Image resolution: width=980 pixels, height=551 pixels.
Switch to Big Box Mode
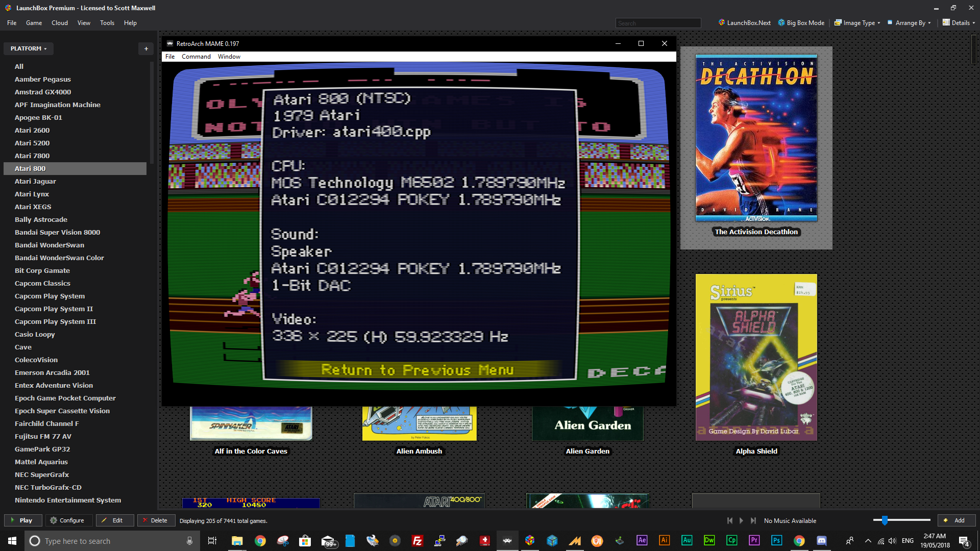point(801,23)
